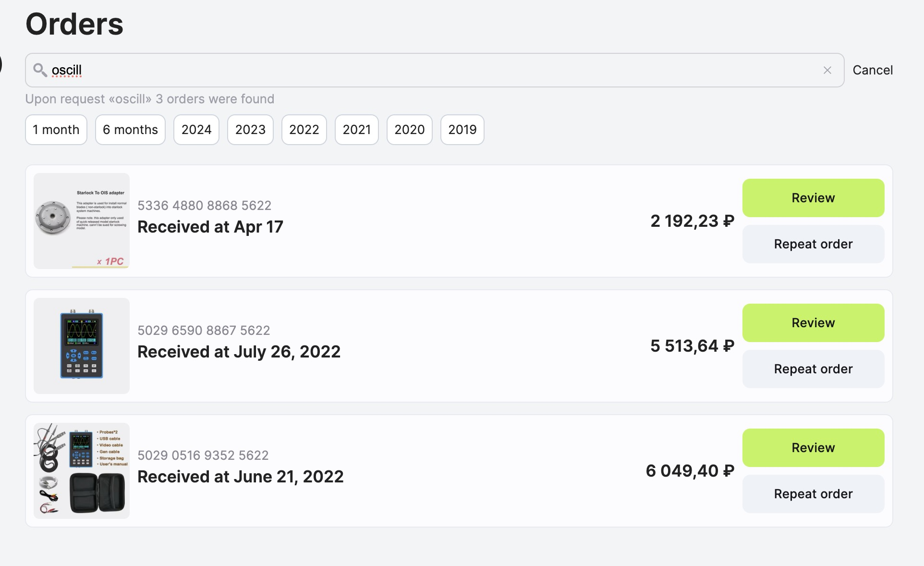Image resolution: width=924 pixels, height=566 pixels.
Task: Clear the search field with X icon
Action: (x=827, y=70)
